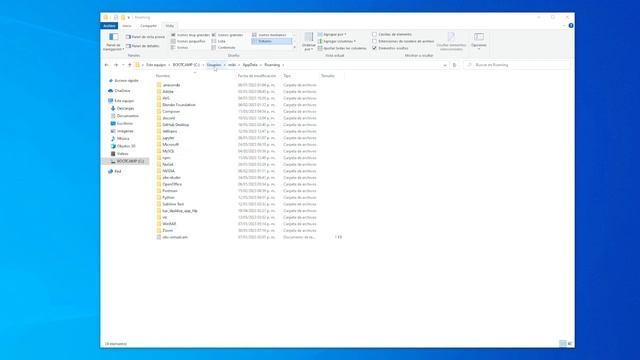Select the Adobe folder
This screenshot has height=360, width=640.
[x=168, y=91]
